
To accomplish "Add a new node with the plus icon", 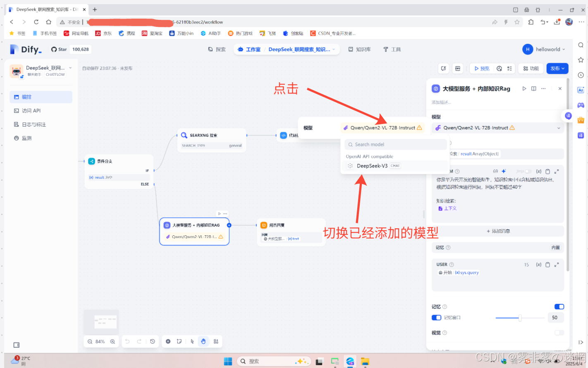I will (x=168, y=342).
